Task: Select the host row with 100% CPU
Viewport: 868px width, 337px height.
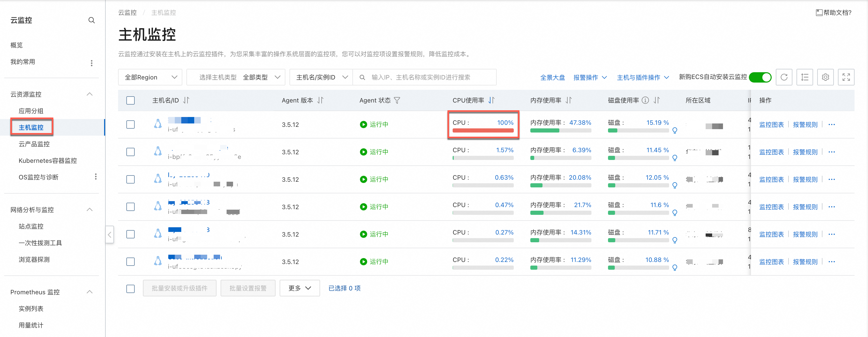Action: click(x=131, y=124)
